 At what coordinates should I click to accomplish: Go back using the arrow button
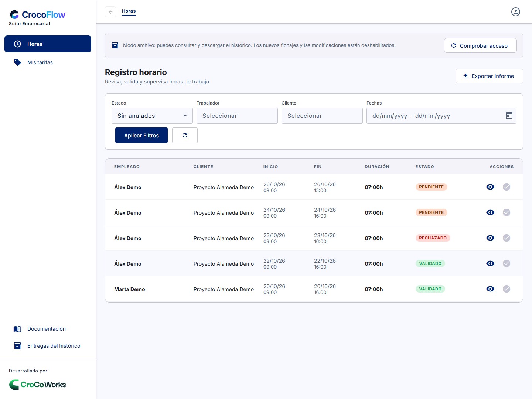pos(110,12)
